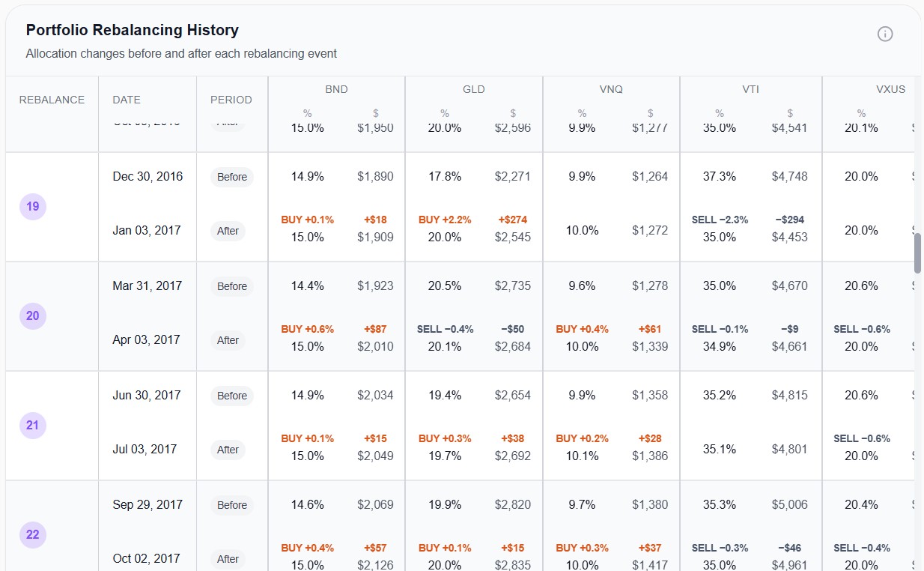
Task: Click the REBALANCE column heading
Action: click(x=51, y=99)
